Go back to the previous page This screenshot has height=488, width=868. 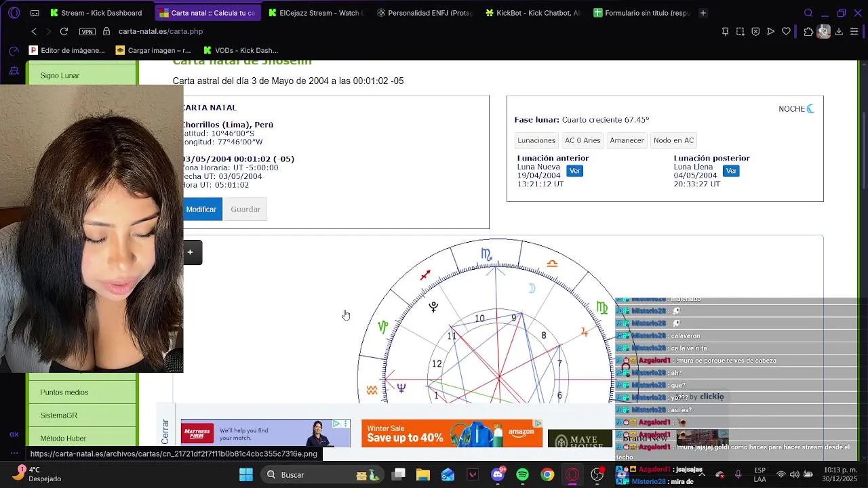click(x=34, y=31)
